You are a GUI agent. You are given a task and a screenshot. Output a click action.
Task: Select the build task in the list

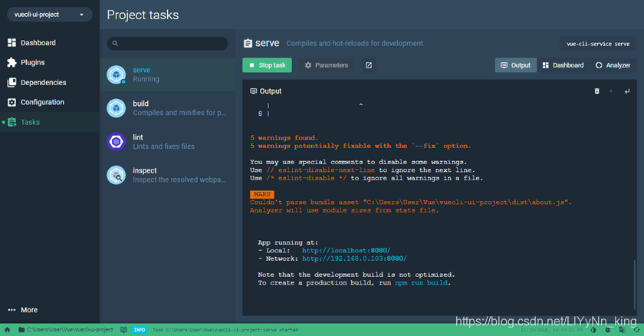168,108
